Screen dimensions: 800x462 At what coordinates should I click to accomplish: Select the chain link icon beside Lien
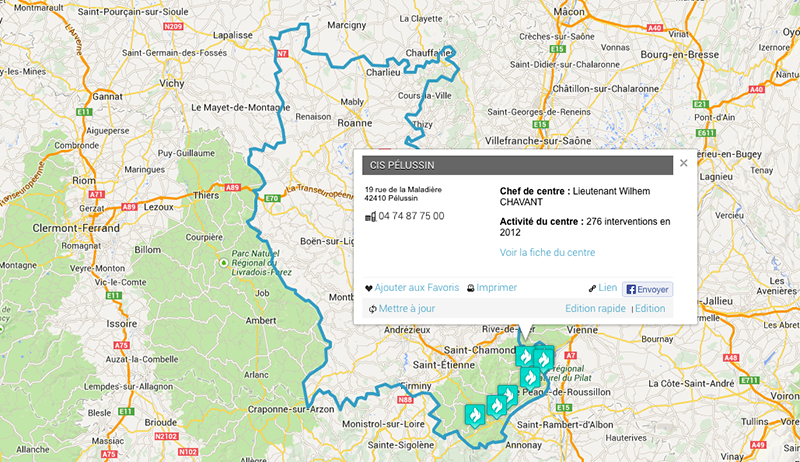click(592, 289)
